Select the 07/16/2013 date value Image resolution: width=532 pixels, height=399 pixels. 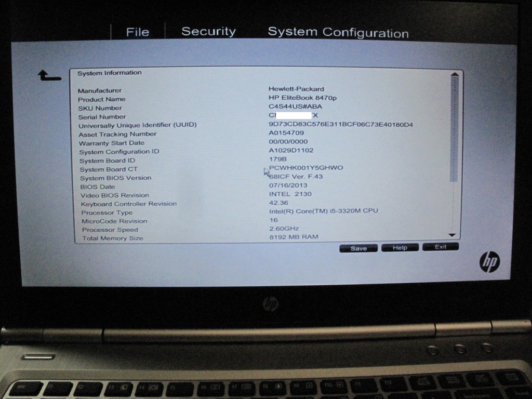(x=288, y=185)
